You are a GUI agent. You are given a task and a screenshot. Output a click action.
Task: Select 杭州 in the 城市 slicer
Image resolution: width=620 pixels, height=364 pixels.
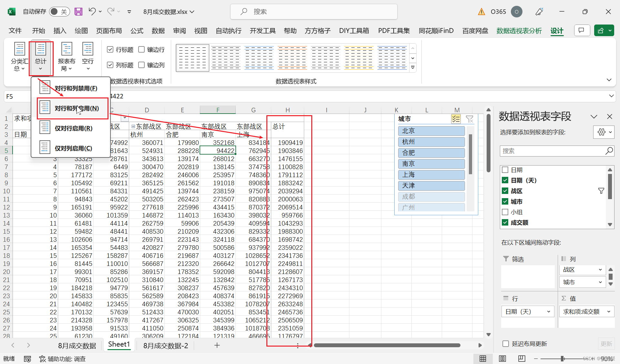[x=431, y=142]
